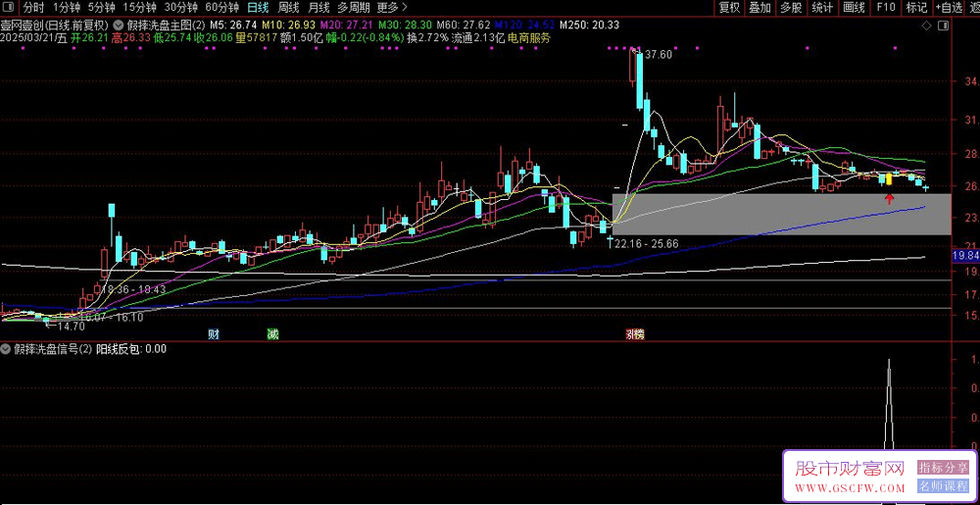Click the 37.60 high price annotation
Viewport: 980px width, 505px height.
(x=659, y=54)
